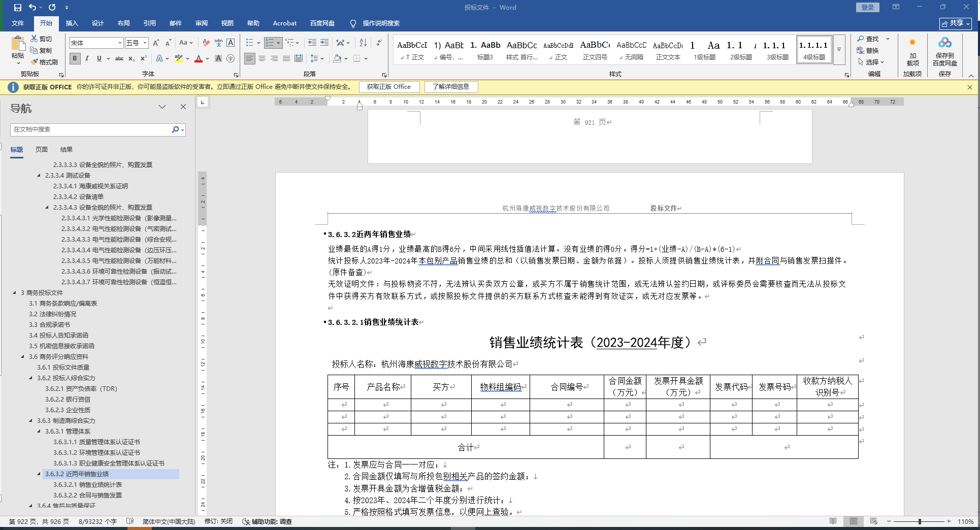
Task: Click the Clear Formatting eraser icon
Action: 206,43
